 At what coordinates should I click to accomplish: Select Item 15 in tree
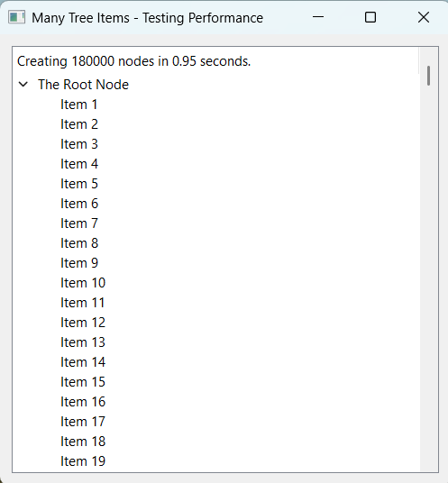pos(83,382)
